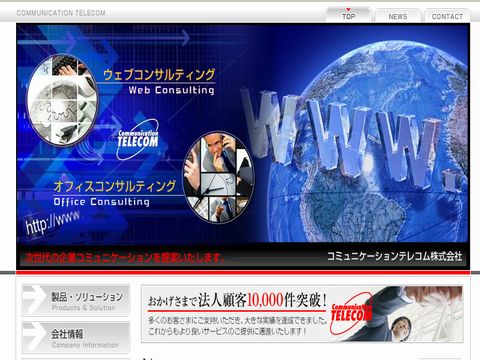The image size is (480, 360).
Task: Click the red slogan text in black bar
Action: click(x=124, y=257)
